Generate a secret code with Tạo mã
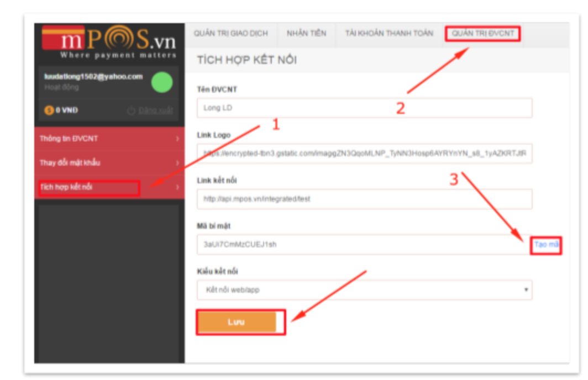The width and height of the screenshot is (588, 380). 547,245
